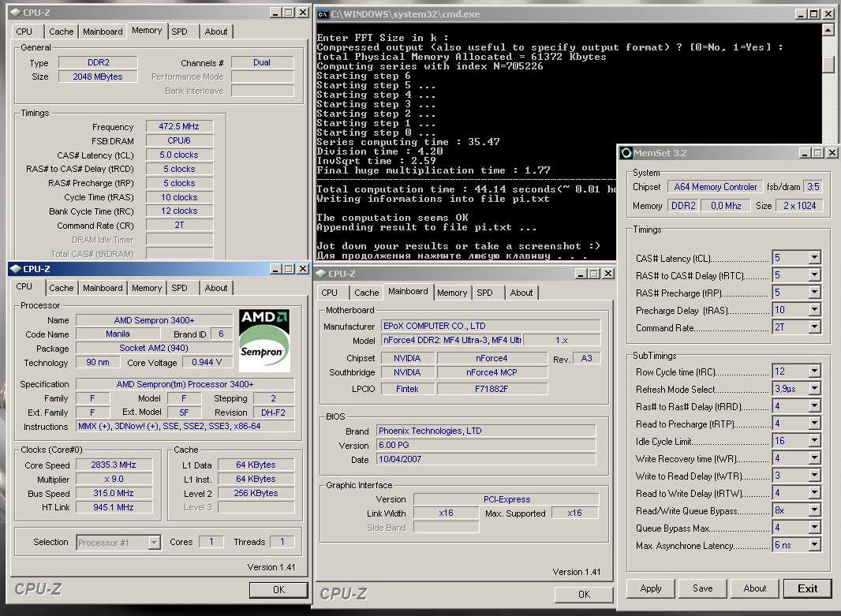Click OK in the CPU-Z processor window
The height and width of the screenshot is (616, 841).
coord(279,590)
